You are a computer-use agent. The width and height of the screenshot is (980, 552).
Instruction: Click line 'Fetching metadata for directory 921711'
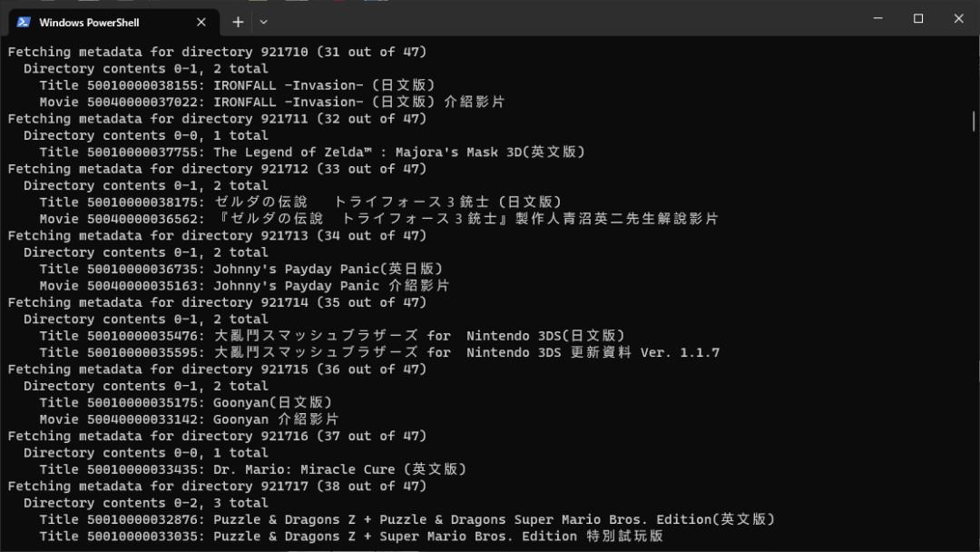click(x=217, y=119)
